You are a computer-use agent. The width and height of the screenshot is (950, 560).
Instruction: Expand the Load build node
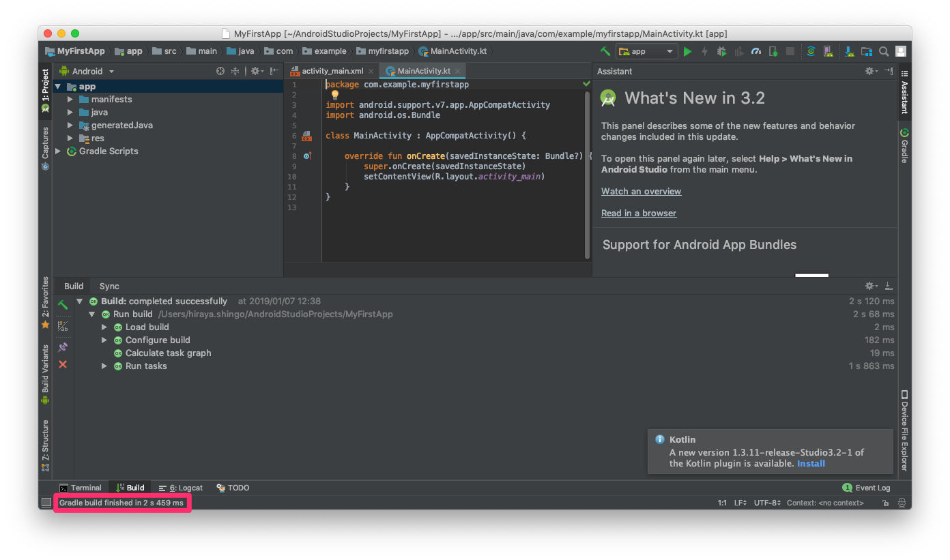click(x=104, y=327)
